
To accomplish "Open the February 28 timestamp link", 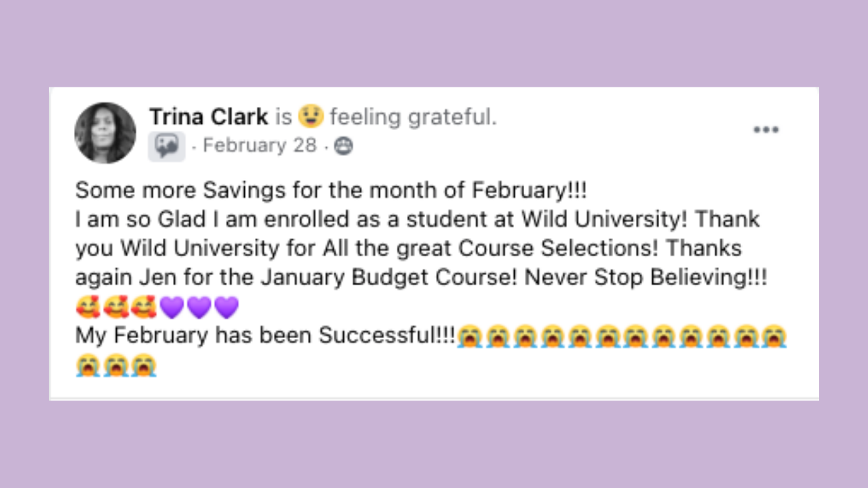I will [260, 146].
